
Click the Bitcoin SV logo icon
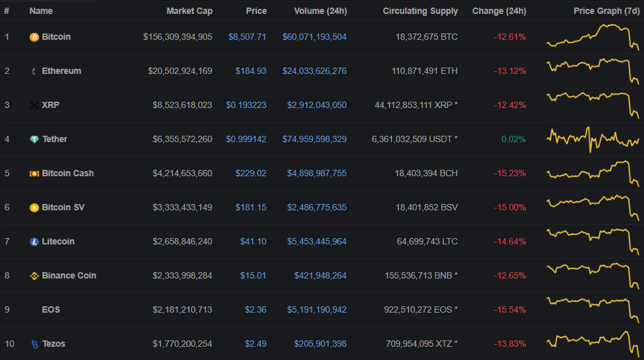tap(34, 208)
